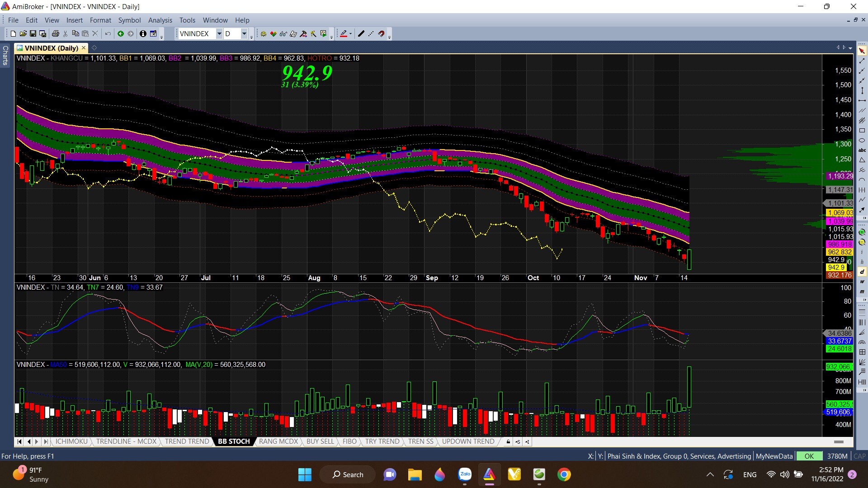Open the chart tab list dropdown arrow

tap(850, 48)
